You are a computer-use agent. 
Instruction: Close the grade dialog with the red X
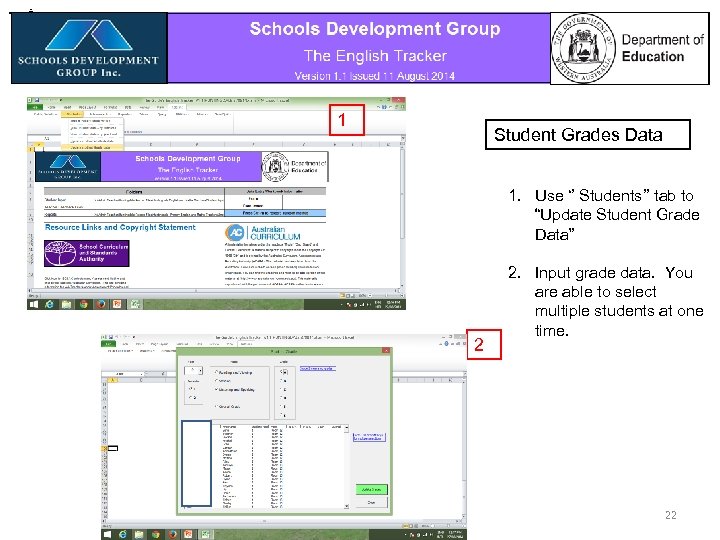pyautogui.click(x=386, y=351)
